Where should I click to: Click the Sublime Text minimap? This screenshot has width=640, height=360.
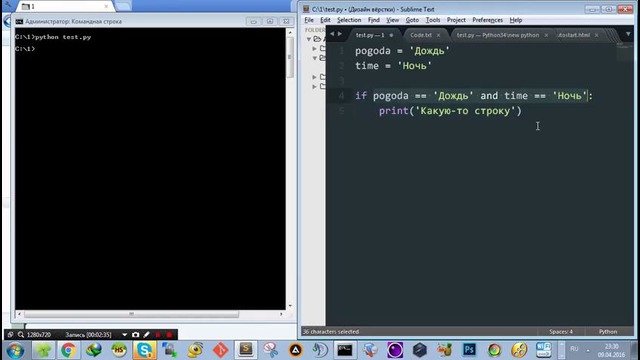tap(625, 51)
